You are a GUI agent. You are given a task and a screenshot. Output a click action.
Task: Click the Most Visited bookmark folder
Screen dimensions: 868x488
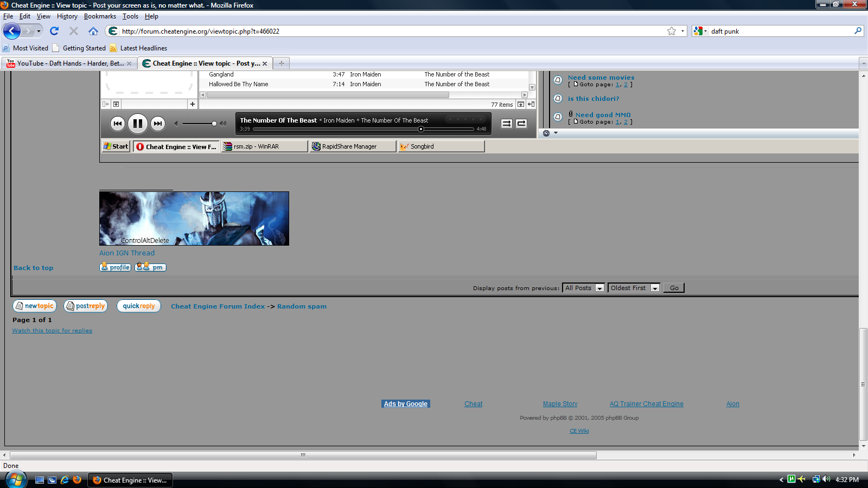25,48
